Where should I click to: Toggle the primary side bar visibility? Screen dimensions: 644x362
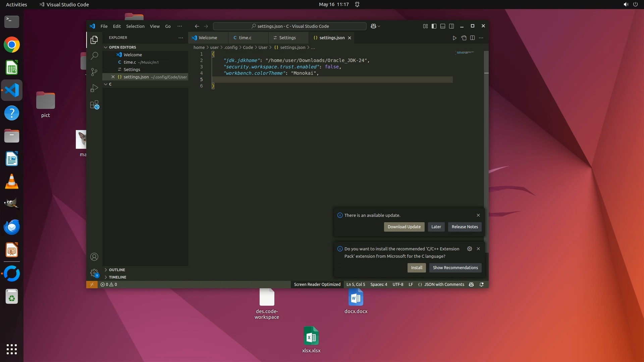point(434,26)
